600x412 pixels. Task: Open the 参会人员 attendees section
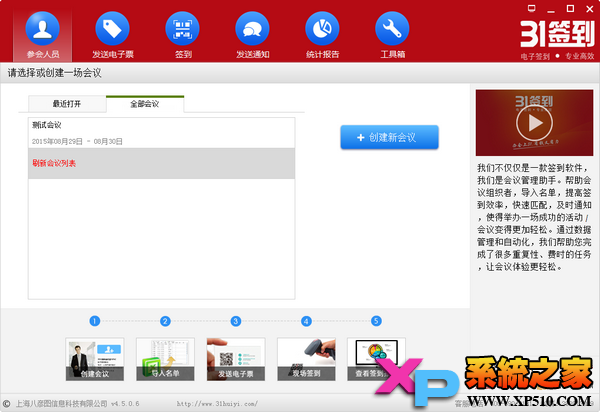pyautogui.click(x=42, y=35)
